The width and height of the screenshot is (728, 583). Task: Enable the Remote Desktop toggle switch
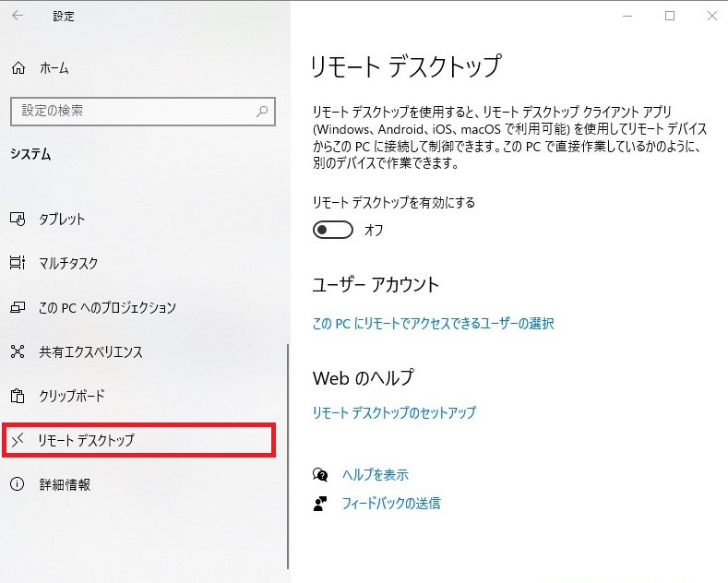coord(333,230)
